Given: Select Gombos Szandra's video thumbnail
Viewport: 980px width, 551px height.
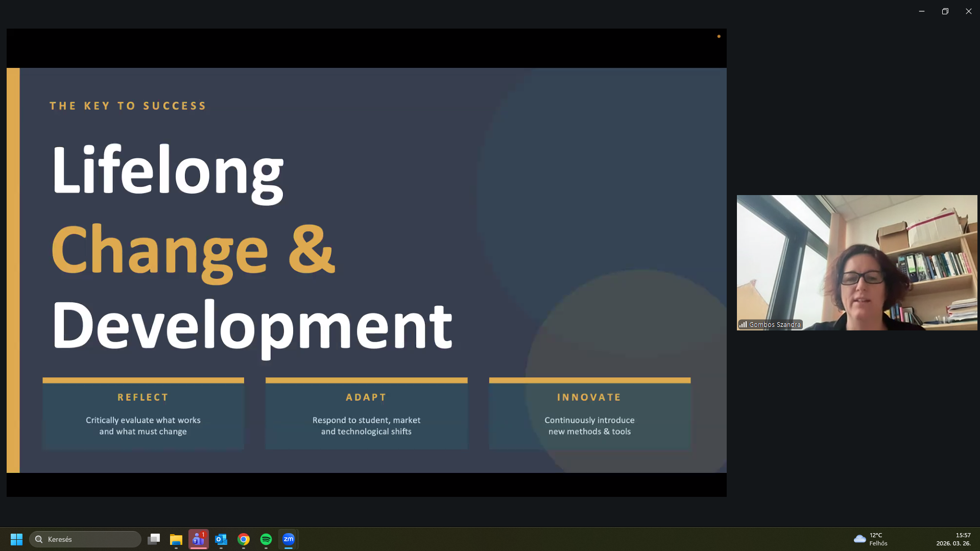Looking at the screenshot, I should tap(856, 262).
